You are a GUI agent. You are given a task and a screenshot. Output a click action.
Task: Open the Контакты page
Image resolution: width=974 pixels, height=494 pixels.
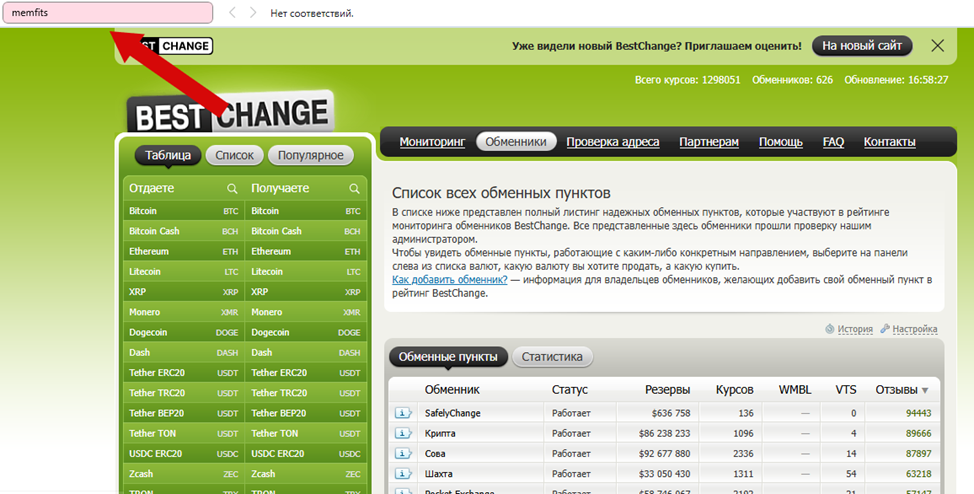pos(890,142)
